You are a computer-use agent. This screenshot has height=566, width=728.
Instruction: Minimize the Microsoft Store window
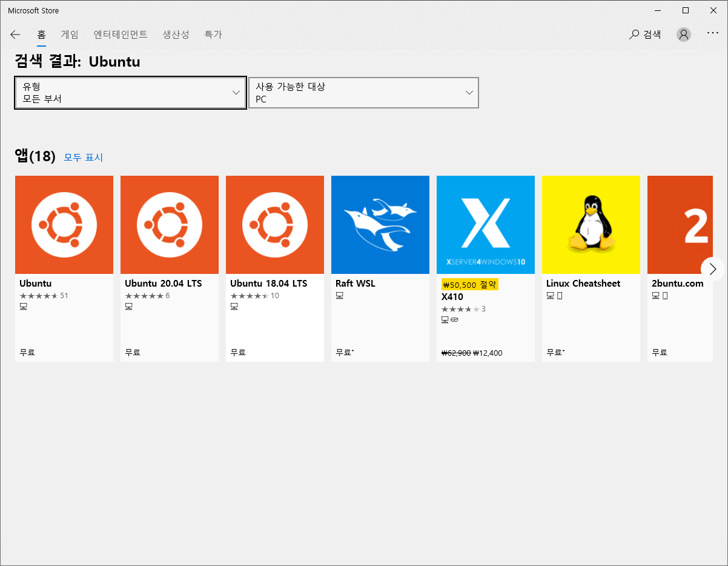pyautogui.click(x=658, y=10)
